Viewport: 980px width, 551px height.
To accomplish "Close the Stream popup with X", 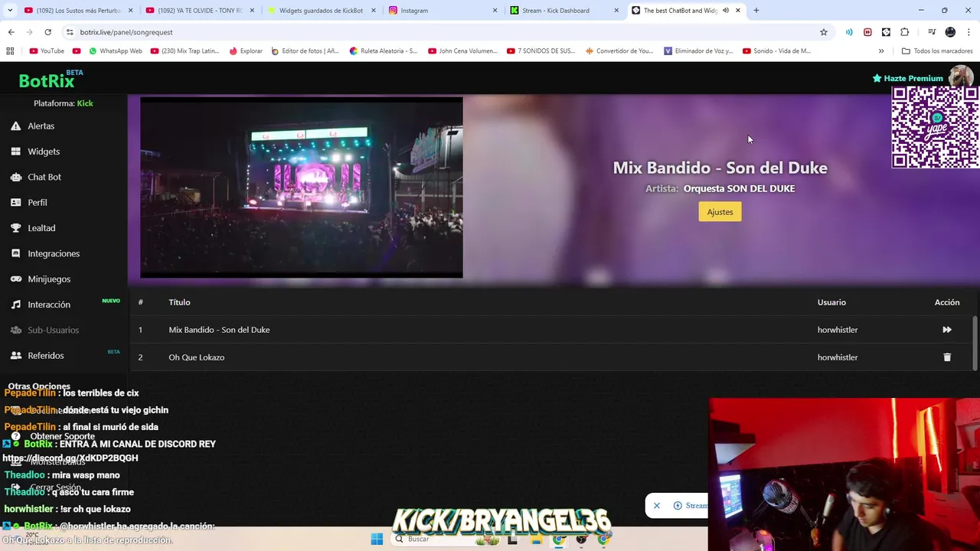I will (x=656, y=505).
